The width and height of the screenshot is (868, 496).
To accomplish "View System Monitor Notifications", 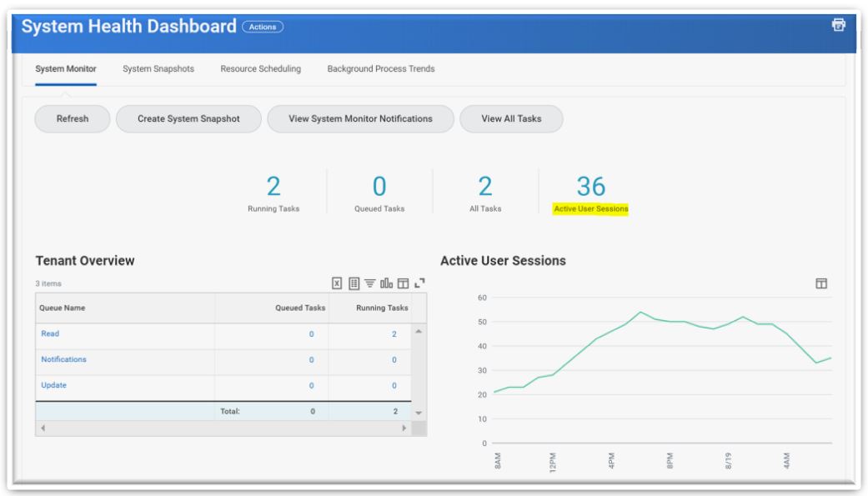I will pos(359,118).
